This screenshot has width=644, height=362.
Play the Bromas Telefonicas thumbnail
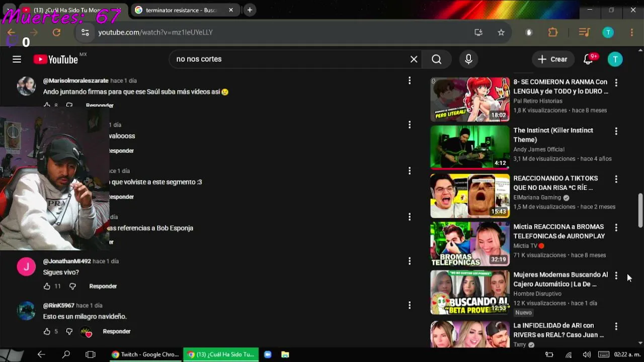pos(470,244)
